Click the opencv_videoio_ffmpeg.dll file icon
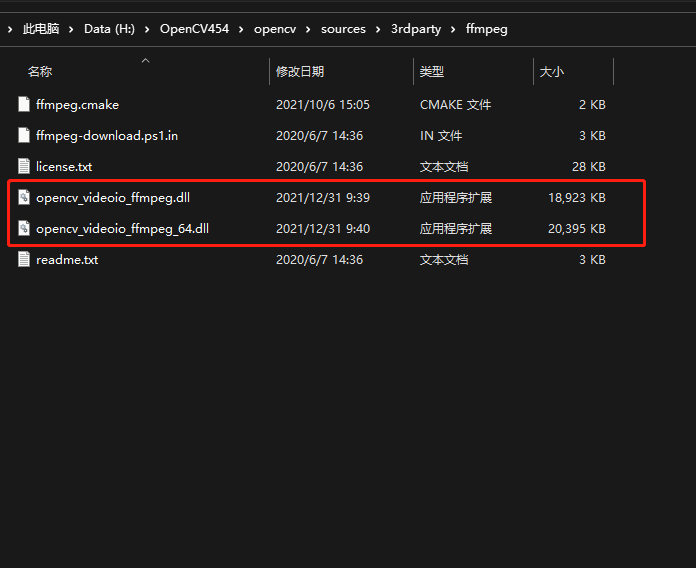696x568 pixels. click(x=24, y=197)
